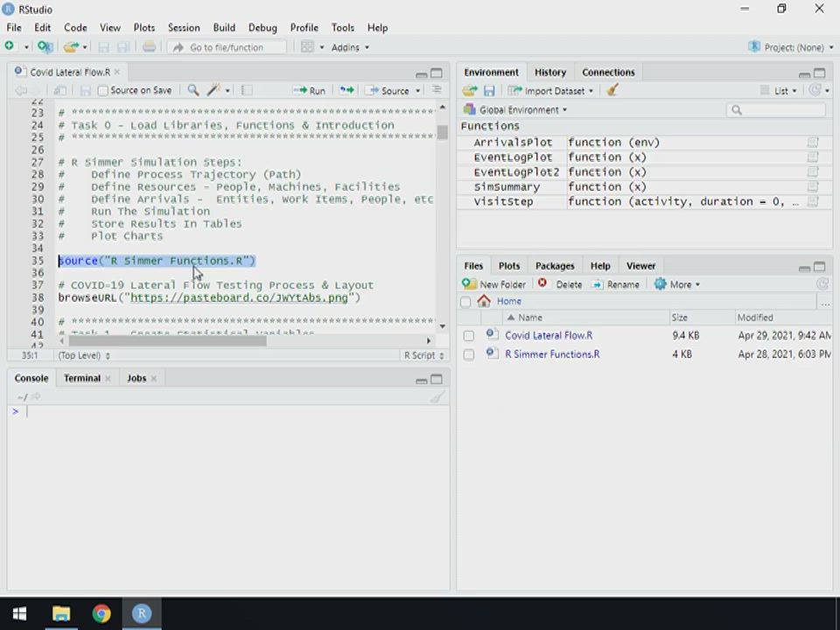
Task: Click the Run button in editor toolbar
Action: pos(310,90)
